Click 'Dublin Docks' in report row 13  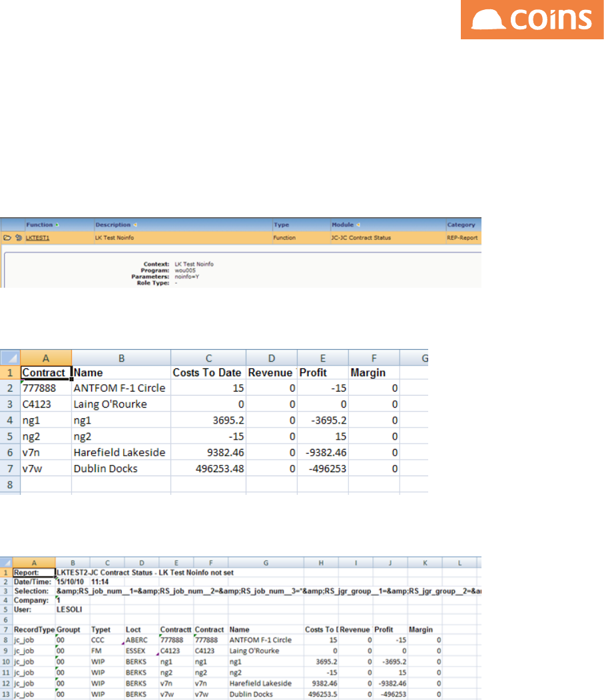point(266,694)
